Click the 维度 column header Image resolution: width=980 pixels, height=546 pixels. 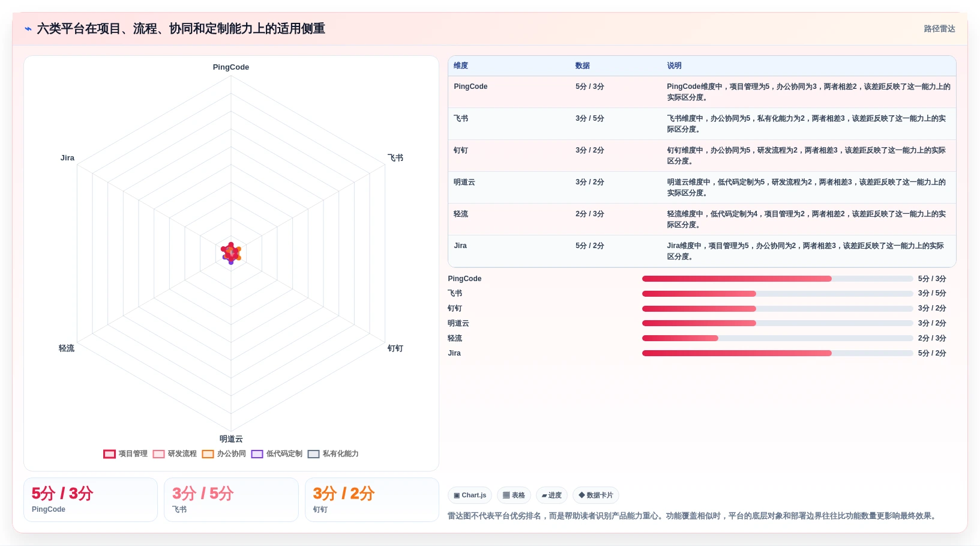pos(461,65)
